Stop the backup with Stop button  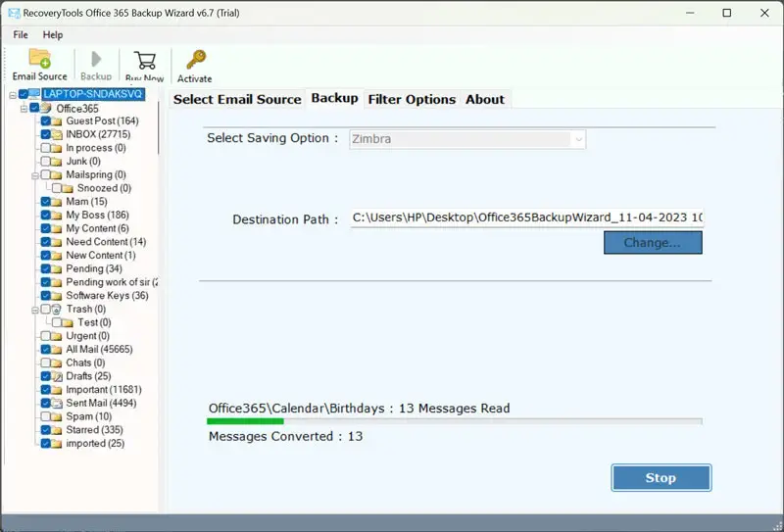(661, 477)
